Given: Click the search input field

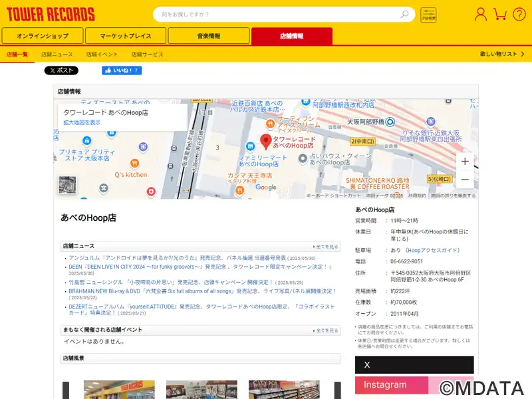Looking at the screenshot, I should click(x=284, y=14).
